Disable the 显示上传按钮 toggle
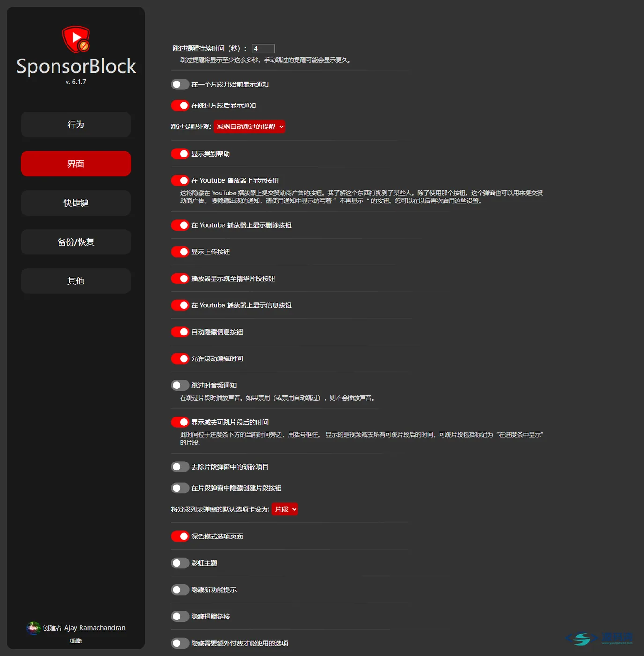The height and width of the screenshot is (656, 644). [x=180, y=252]
